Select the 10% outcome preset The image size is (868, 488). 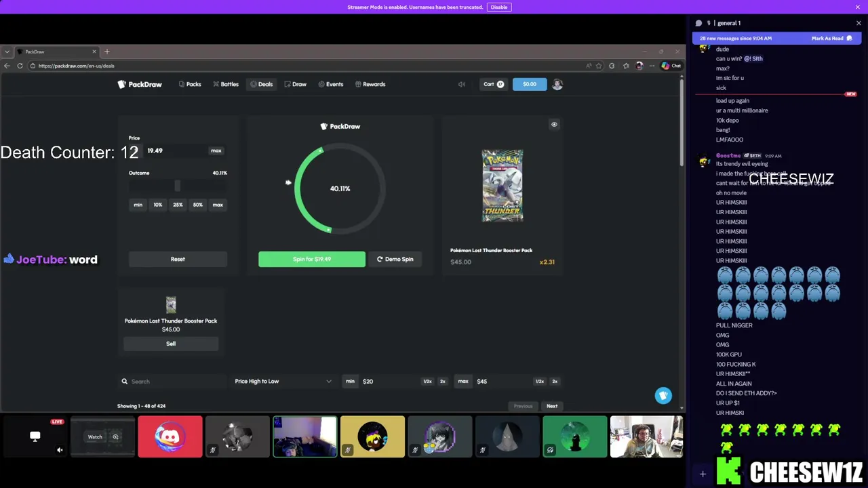pos(157,205)
